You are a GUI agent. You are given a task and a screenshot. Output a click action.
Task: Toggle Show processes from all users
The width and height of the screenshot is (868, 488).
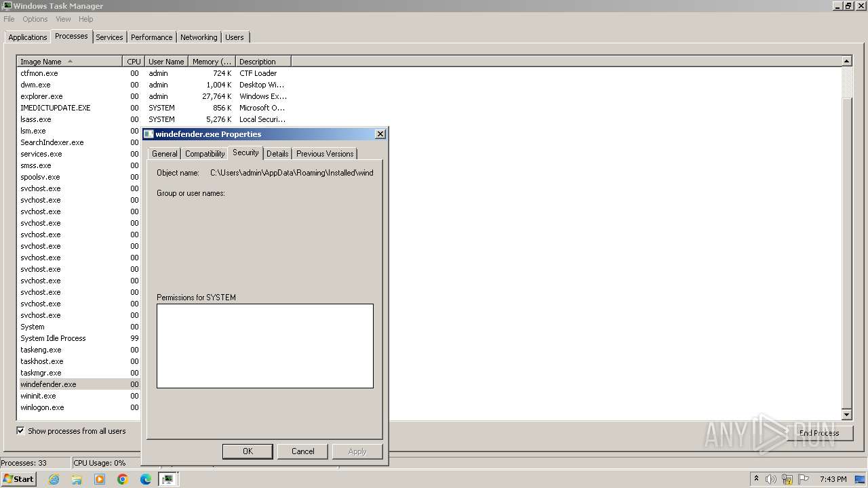tap(20, 431)
